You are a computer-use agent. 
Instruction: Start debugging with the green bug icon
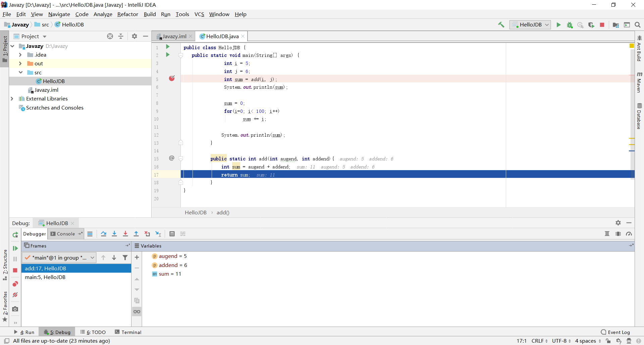click(x=570, y=25)
